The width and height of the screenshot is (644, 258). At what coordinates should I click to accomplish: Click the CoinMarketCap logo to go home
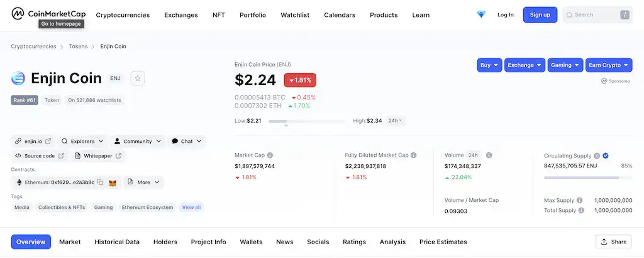48,14
